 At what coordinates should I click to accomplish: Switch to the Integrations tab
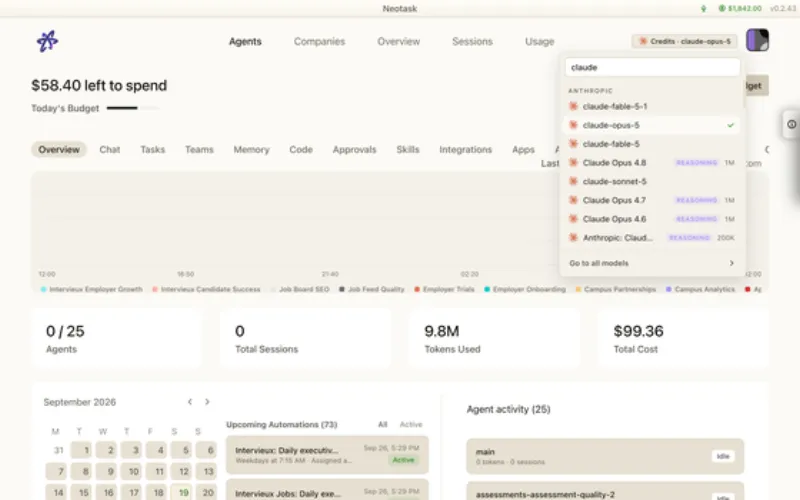466,149
